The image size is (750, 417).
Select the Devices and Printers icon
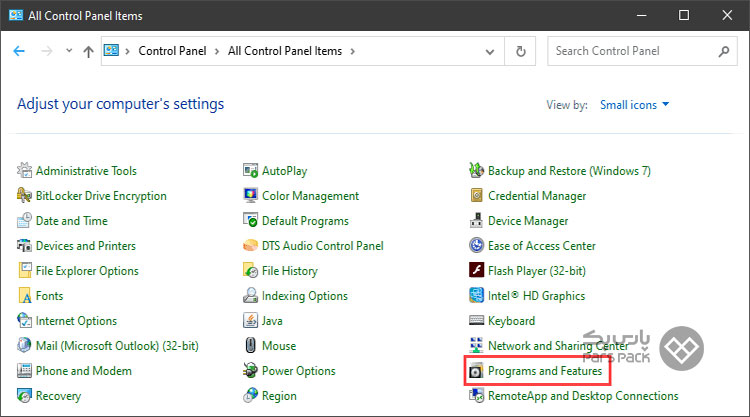point(24,245)
